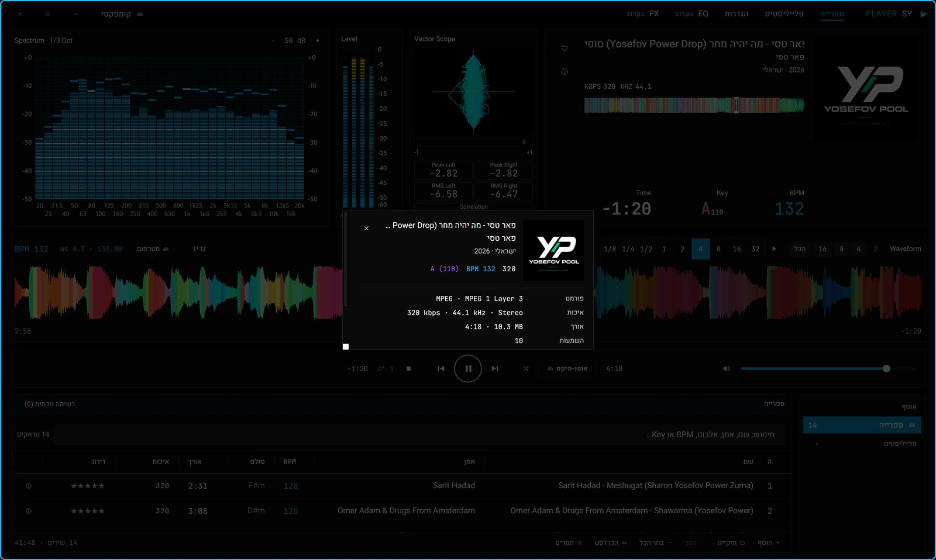The width and height of the screenshot is (936, 560).
Task: Click the play arrow after loop sizes
Action: [774, 249]
